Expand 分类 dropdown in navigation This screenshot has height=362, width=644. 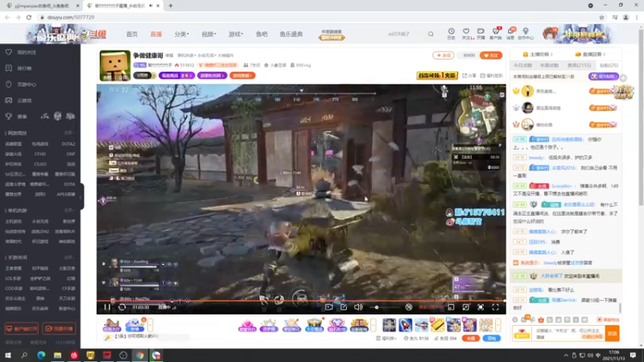tap(182, 34)
